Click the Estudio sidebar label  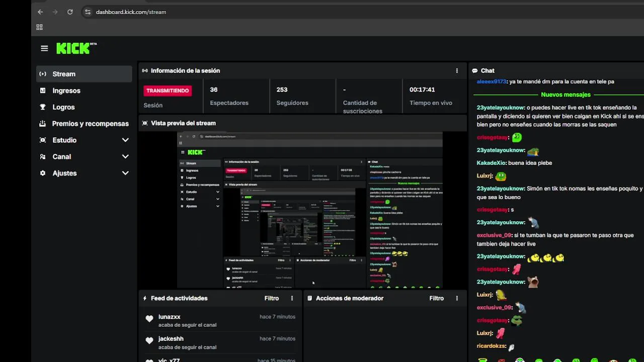tap(64, 140)
